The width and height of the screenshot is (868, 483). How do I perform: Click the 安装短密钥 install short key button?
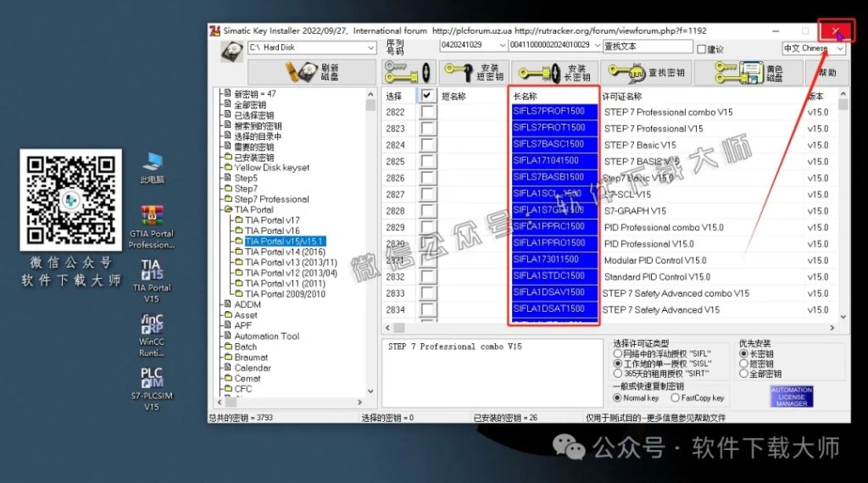pos(475,73)
